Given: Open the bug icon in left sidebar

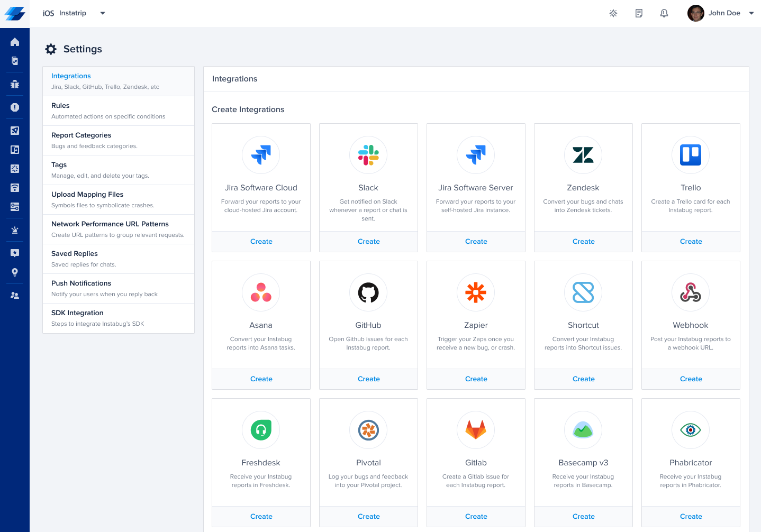Looking at the screenshot, I should pyautogui.click(x=15, y=84).
